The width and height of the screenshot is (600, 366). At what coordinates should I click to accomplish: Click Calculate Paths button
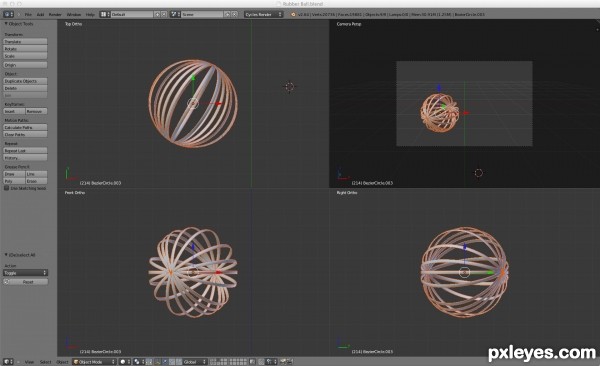25,127
